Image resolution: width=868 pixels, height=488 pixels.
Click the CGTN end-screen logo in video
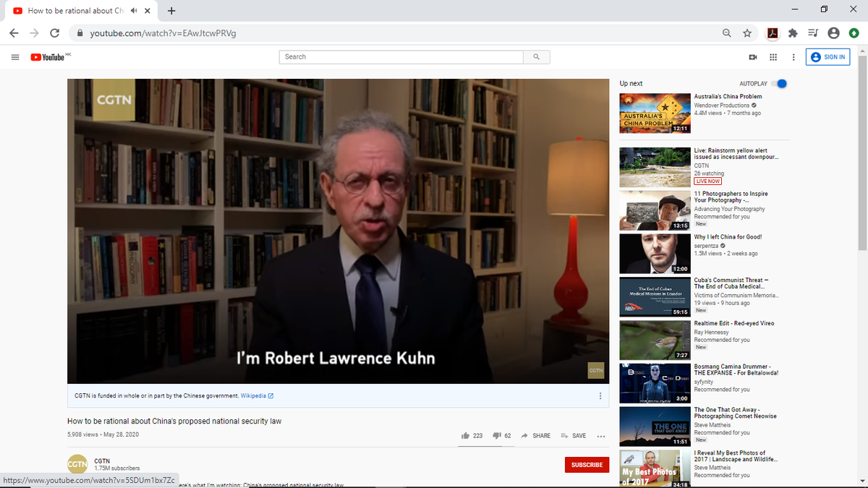[595, 370]
